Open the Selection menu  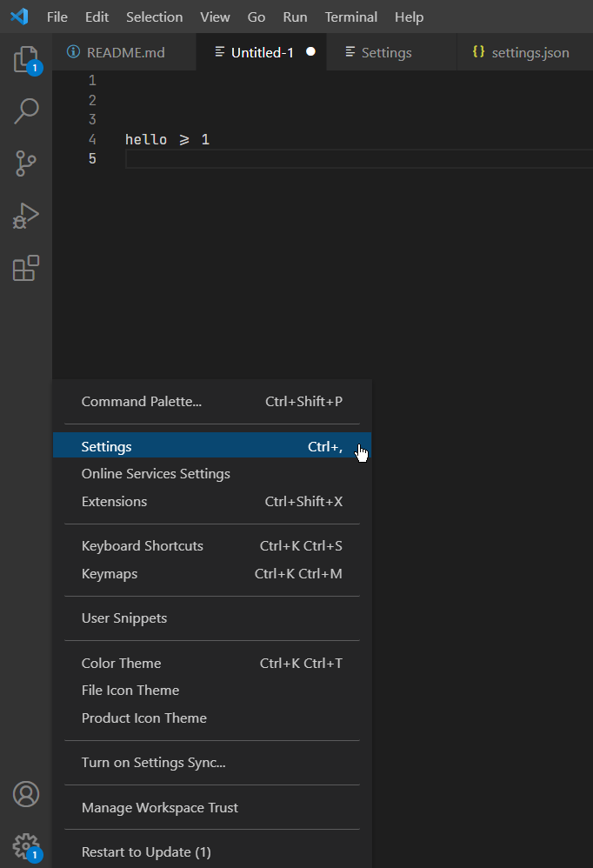tap(154, 17)
